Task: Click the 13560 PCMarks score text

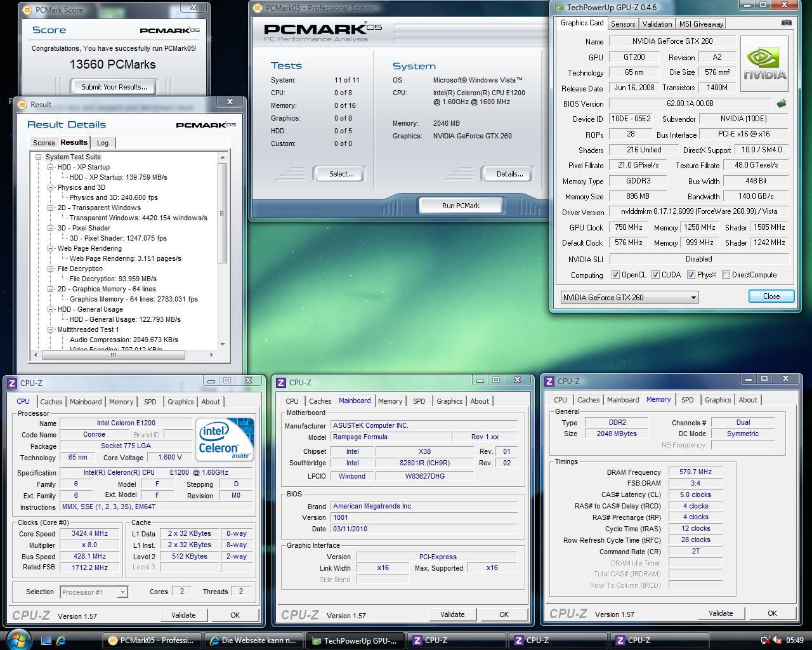Action: (x=113, y=64)
